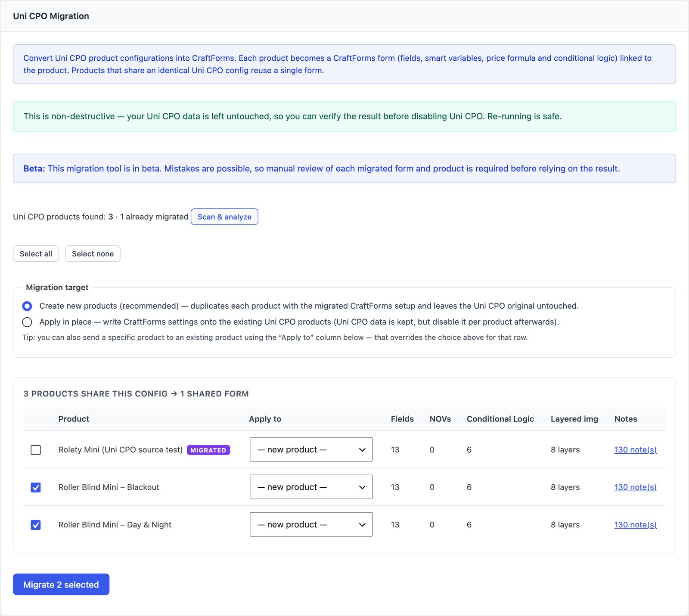Open 130 note(s) link for Day & Night row
This screenshot has height=616, width=689.
click(635, 525)
